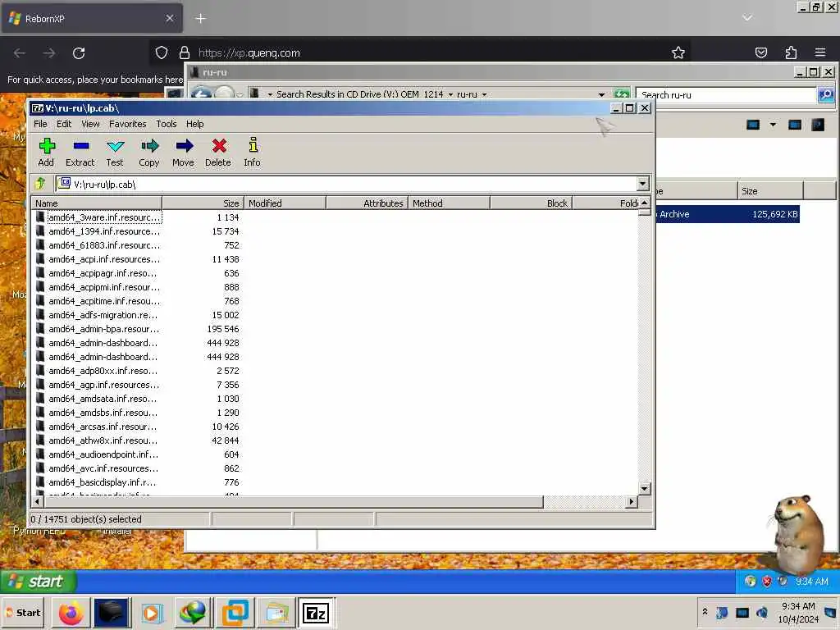Screen dimensions: 840x630
Task: Click the vertical scrollbar up arrow
Action: (645, 203)
